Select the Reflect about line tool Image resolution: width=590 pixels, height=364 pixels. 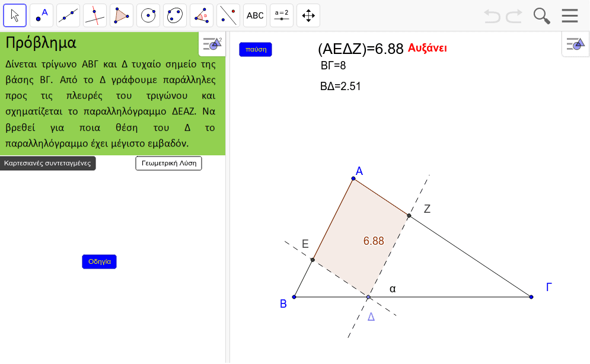click(x=228, y=15)
